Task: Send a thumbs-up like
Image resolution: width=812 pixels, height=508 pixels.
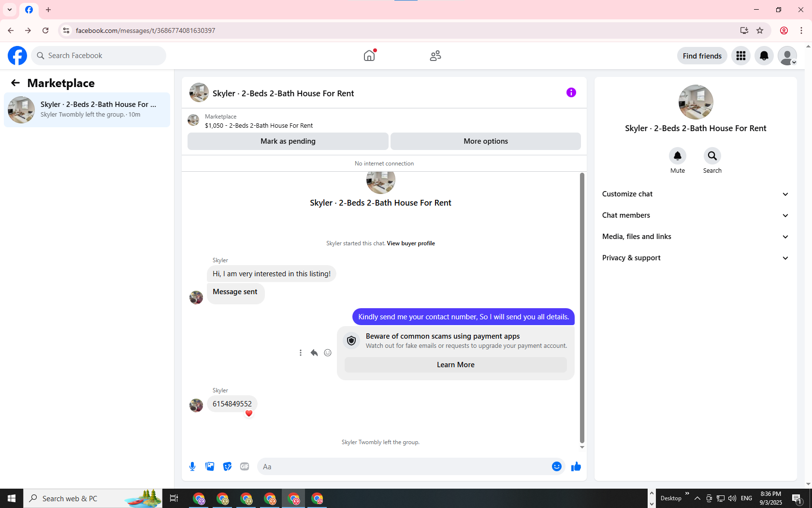Action: 576,466
